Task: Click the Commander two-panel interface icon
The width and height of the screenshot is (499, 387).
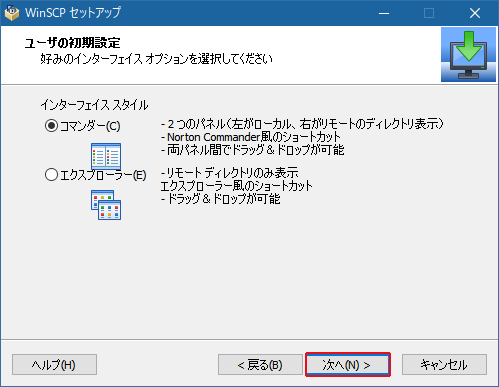Action: pyautogui.click(x=106, y=156)
